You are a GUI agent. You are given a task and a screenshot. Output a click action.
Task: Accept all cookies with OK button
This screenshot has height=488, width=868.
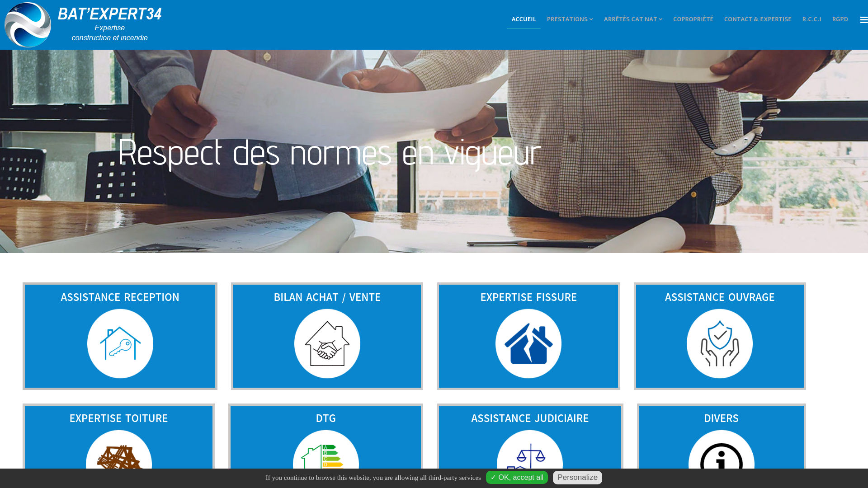517,478
